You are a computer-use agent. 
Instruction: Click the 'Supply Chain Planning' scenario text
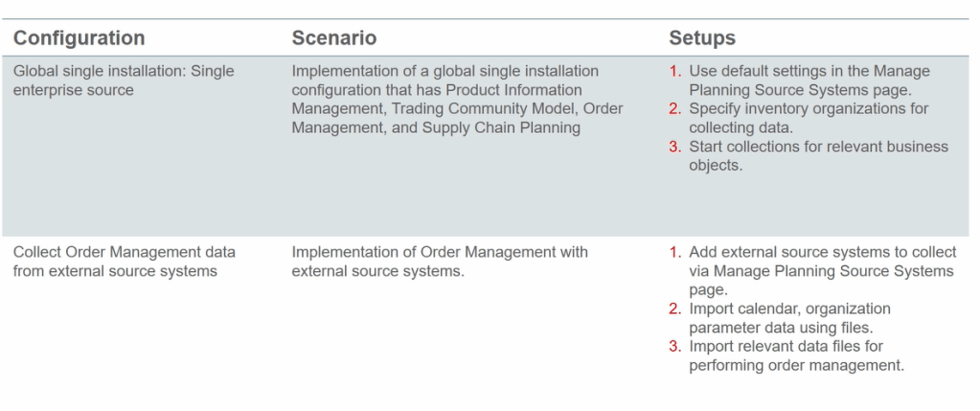(502, 127)
